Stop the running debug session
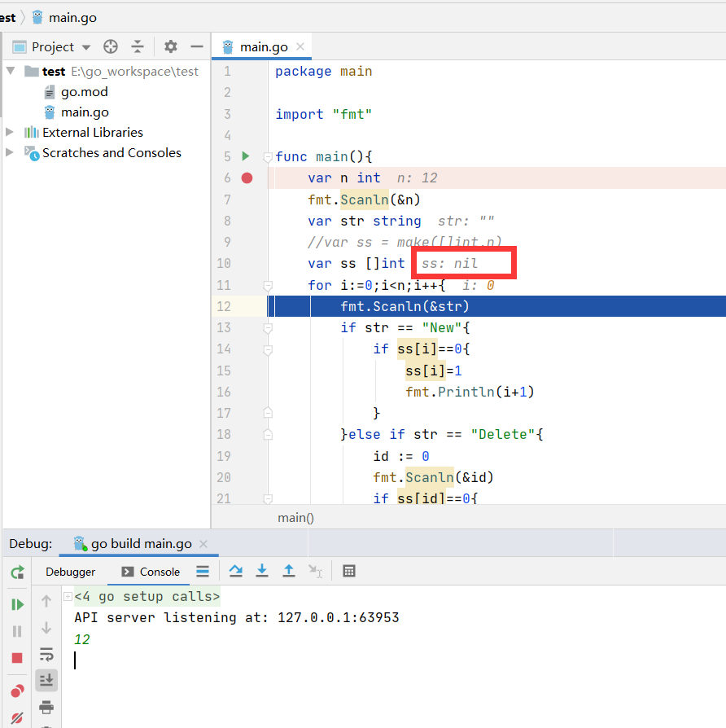 point(16,654)
